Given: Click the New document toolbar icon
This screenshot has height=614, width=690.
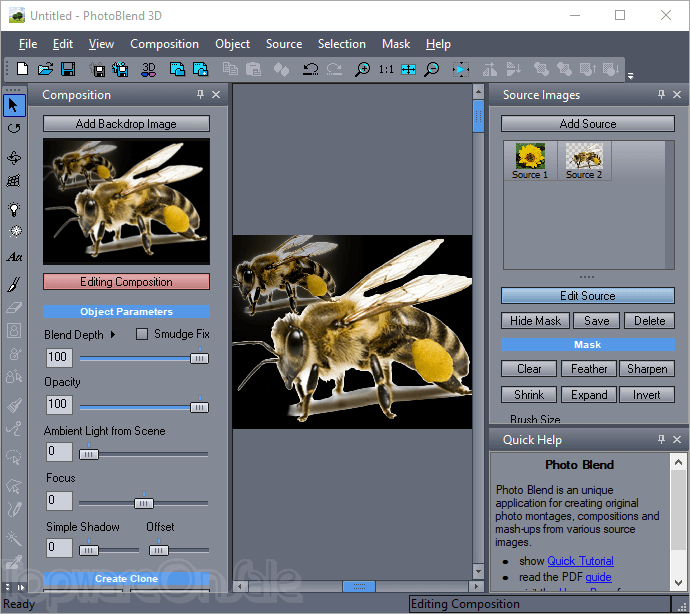Looking at the screenshot, I should [x=22, y=69].
